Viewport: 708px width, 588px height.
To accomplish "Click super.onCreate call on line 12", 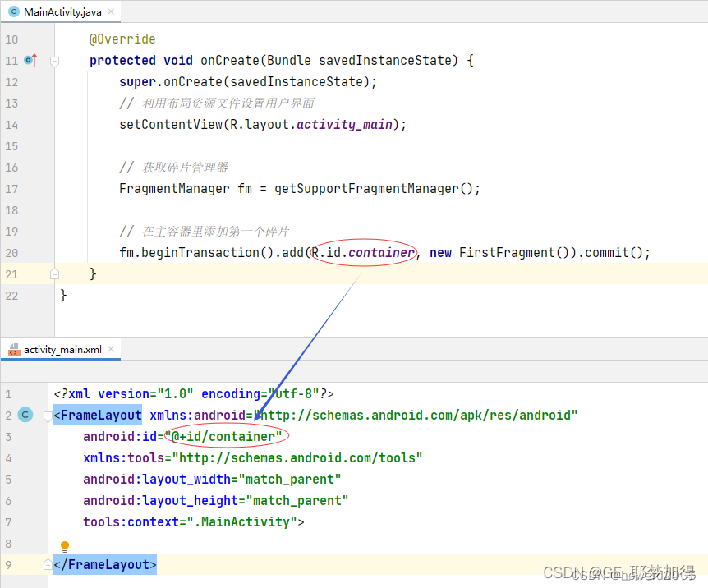I will (247, 82).
